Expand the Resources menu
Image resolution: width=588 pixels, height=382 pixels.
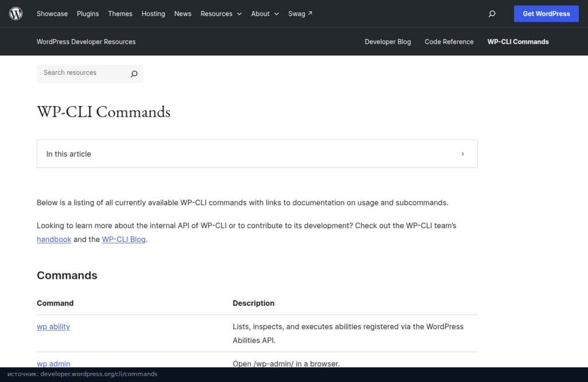coord(221,14)
